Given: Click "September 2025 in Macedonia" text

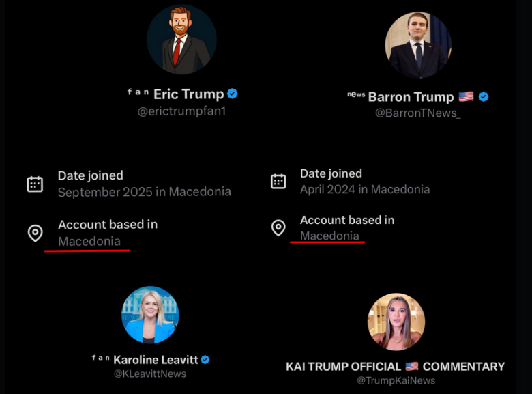Looking at the screenshot, I should point(144,192).
